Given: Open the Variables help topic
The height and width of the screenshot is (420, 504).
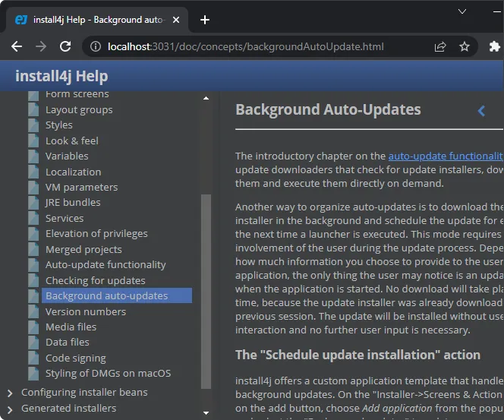Looking at the screenshot, I should click(67, 156).
